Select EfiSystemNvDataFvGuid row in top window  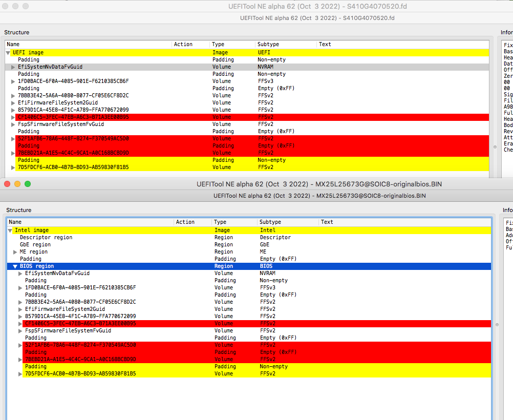(247, 67)
